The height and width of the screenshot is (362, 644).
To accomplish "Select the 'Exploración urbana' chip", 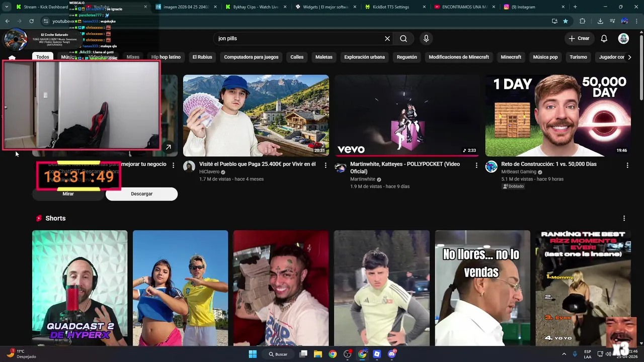I will [x=364, y=57].
